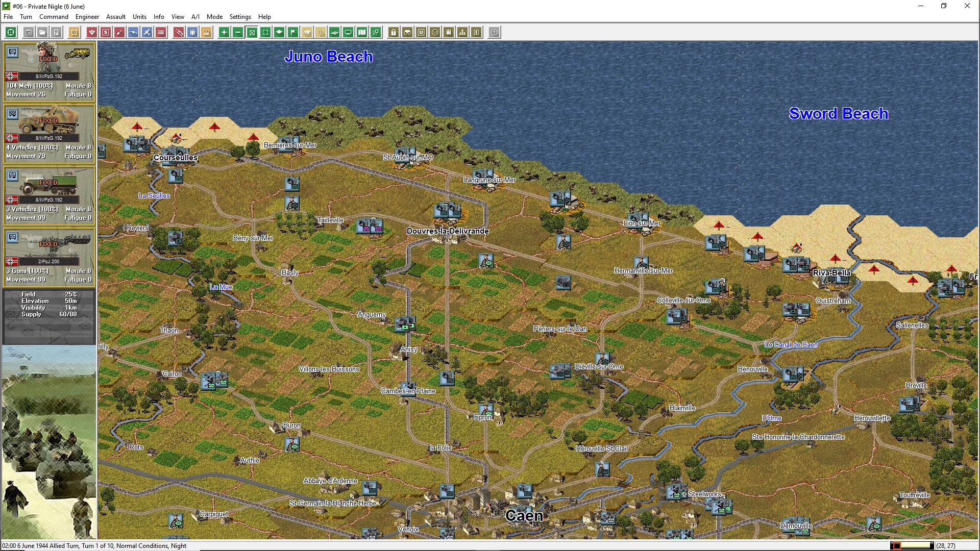Click the green overlapping windows icon

(376, 32)
